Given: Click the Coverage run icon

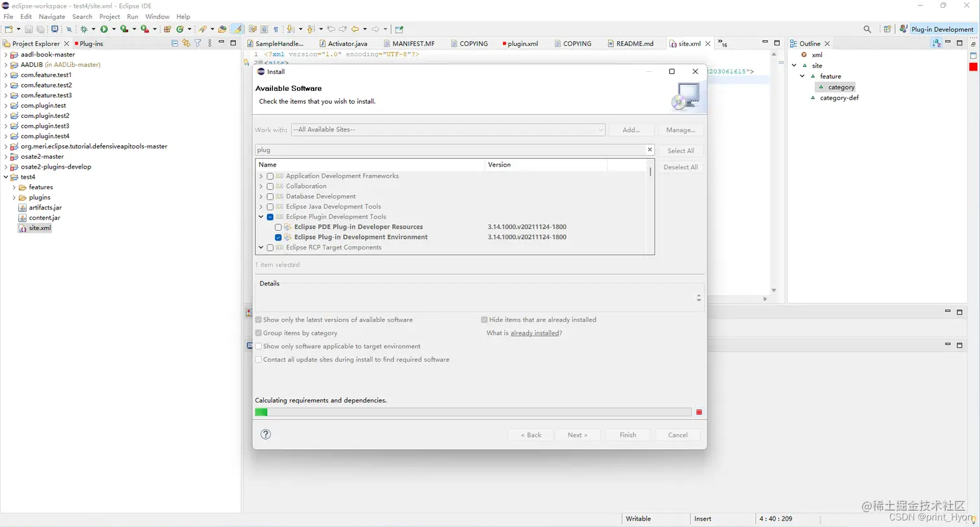Looking at the screenshot, I should pos(124,29).
